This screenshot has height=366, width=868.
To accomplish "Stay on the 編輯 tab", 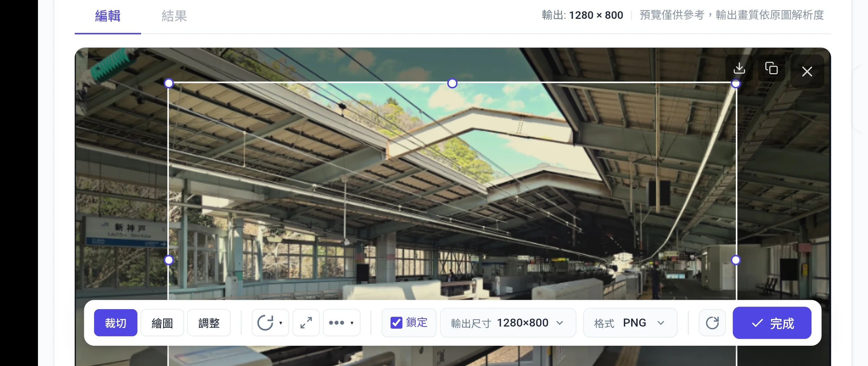I will pyautogui.click(x=107, y=16).
